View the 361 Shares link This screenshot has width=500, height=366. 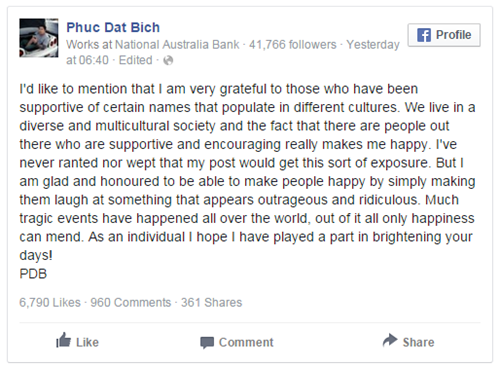coord(211,302)
